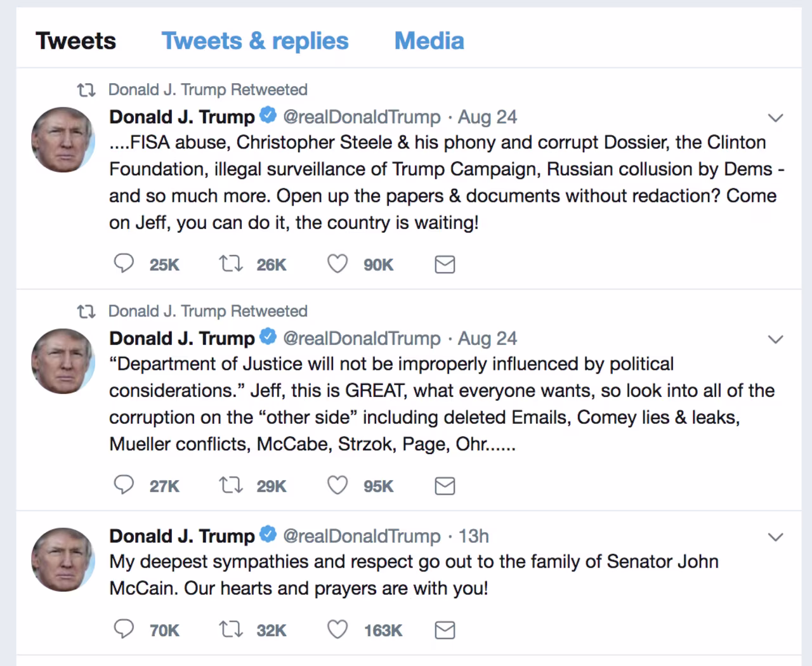
Task: Like the FISA abuse tweet
Action: tap(337, 263)
